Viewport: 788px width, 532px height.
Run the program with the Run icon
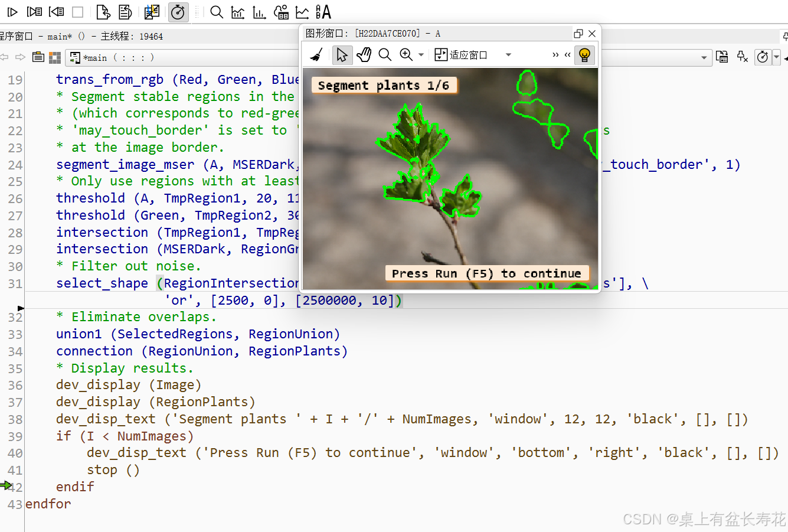[x=12, y=12]
